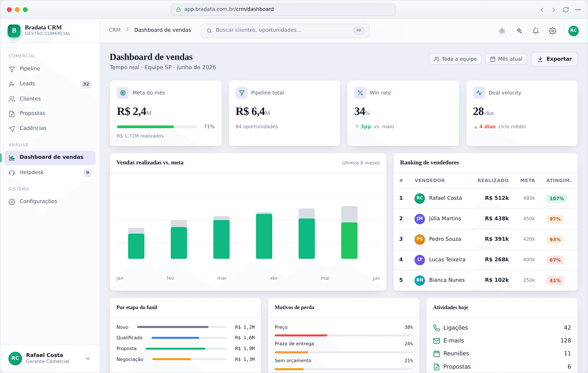Click the últimos 6 meses label

(361, 163)
